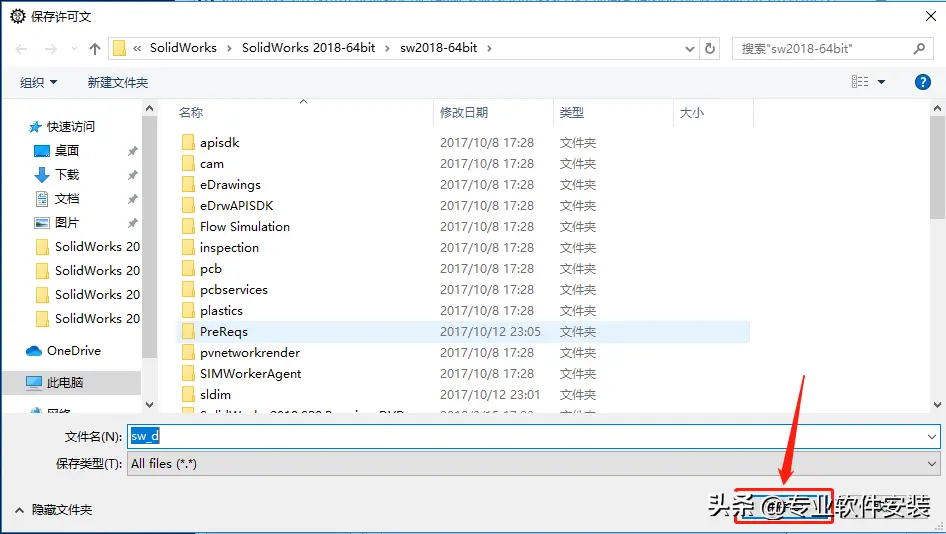Select 快速访问 in navigation pane

click(x=71, y=127)
